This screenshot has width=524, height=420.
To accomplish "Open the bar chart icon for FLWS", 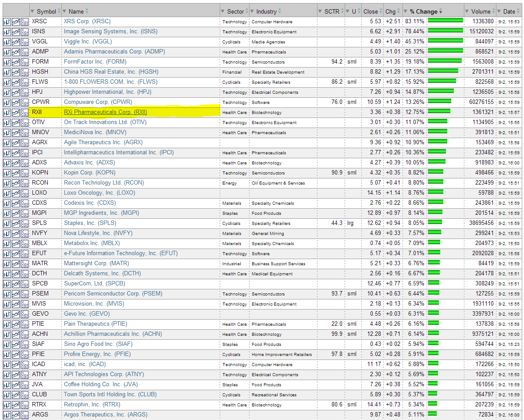I will pos(7,82).
